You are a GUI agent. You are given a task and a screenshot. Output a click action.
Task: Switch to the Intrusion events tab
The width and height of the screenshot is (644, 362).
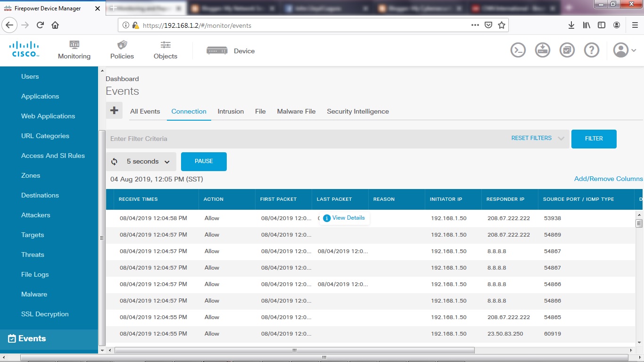click(x=231, y=111)
